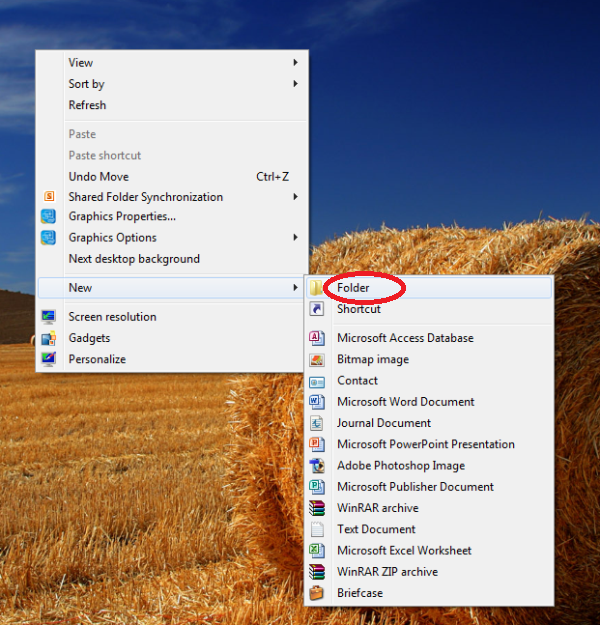Image resolution: width=600 pixels, height=625 pixels.
Task: Click the Contact card icon
Action: (317, 382)
